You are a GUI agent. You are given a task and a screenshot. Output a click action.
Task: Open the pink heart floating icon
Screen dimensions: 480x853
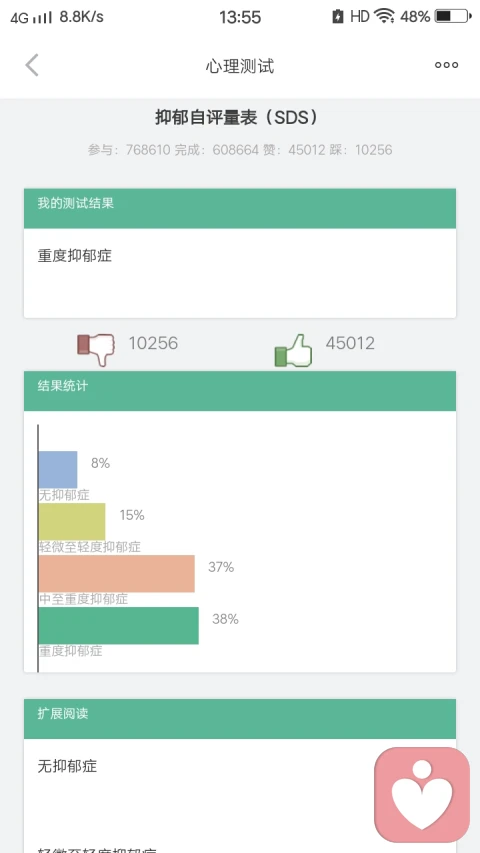422,794
